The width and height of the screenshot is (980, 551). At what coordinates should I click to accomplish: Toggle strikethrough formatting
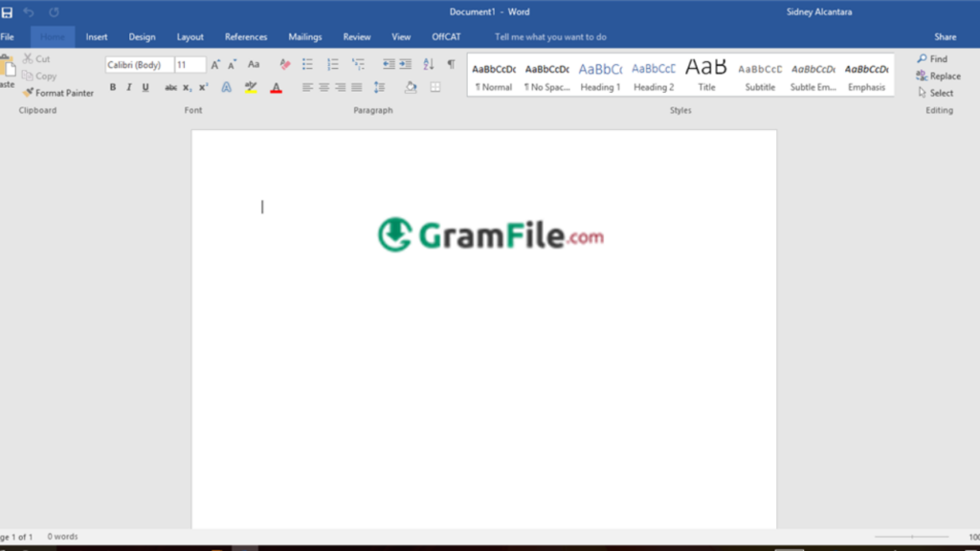point(170,86)
